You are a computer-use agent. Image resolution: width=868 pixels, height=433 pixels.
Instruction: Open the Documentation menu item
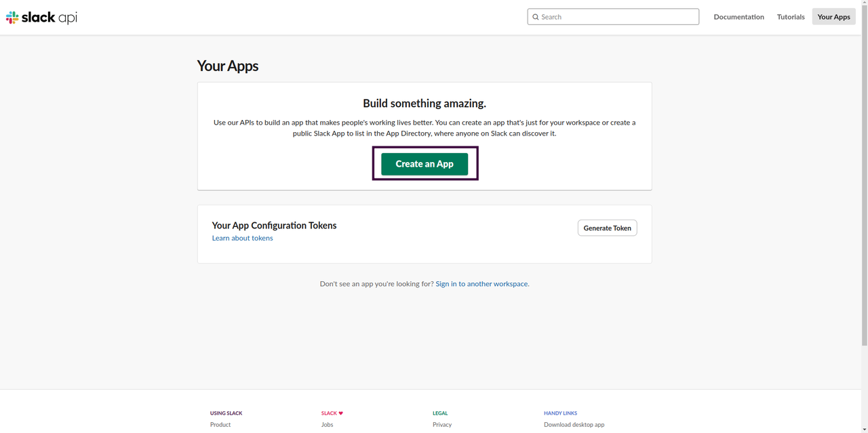(x=738, y=17)
